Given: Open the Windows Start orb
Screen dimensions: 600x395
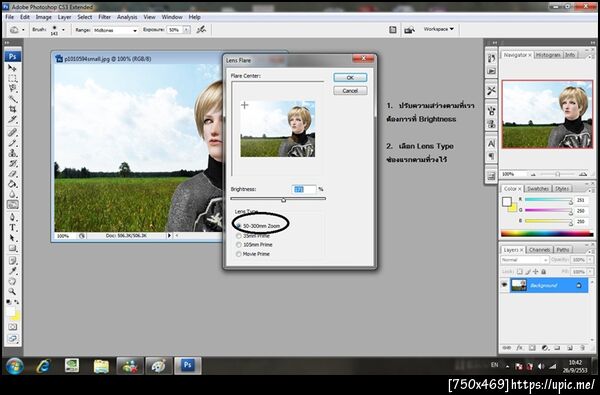Looking at the screenshot, I should tap(15, 366).
